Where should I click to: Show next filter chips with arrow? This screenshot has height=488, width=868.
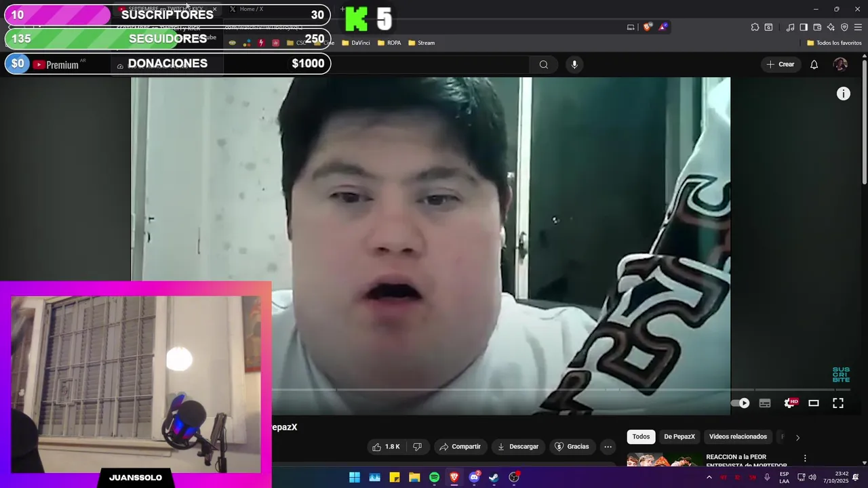click(797, 437)
